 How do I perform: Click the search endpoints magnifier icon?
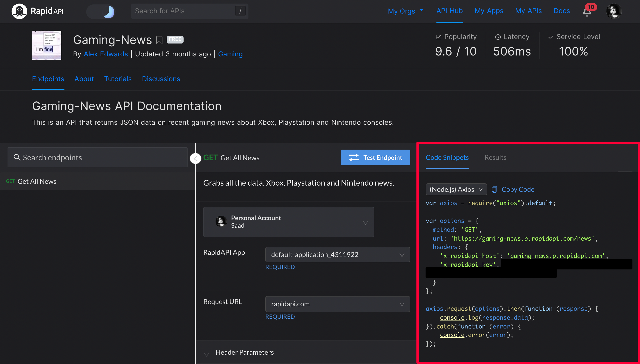17,157
